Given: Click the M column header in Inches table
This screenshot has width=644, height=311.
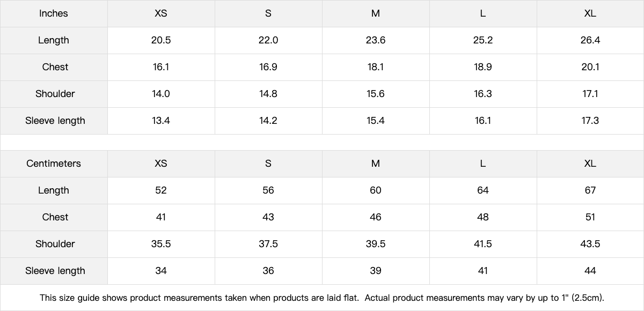Looking at the screenshot, I should point(376,13).
